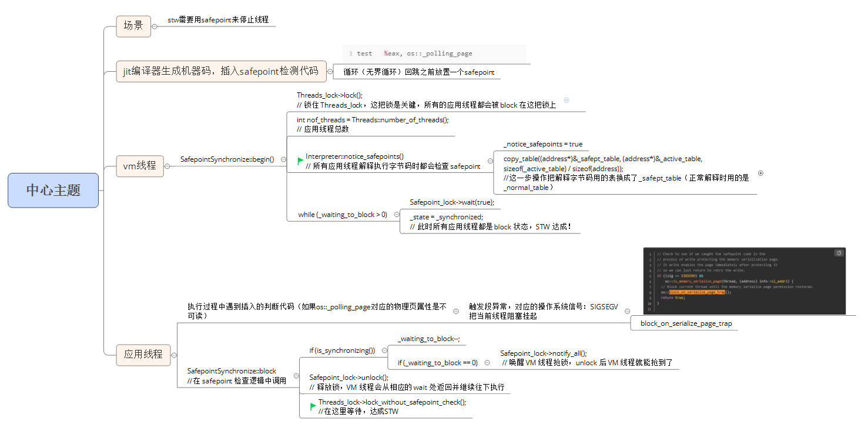Select the while (_waiting_to_block > 0) node
Viewport: 868px width, 434px height.
tap(343, 215)
